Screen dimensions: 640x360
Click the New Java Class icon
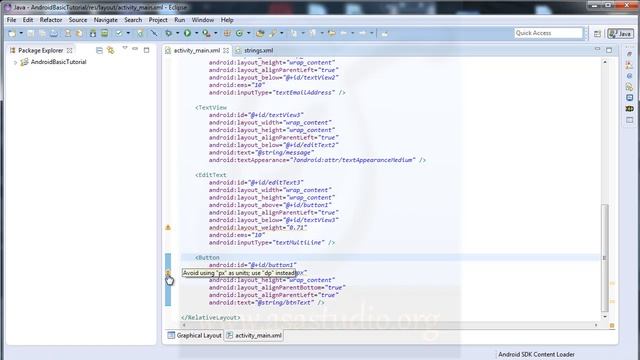[240, 33]
